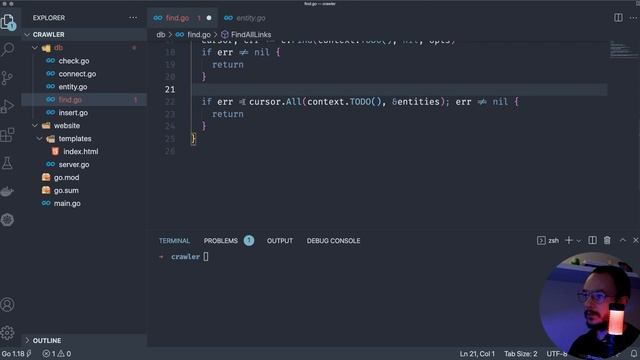
Task: Click Tab Size: 2 status item
Action: pyautogui.click(x=520, y=353)
